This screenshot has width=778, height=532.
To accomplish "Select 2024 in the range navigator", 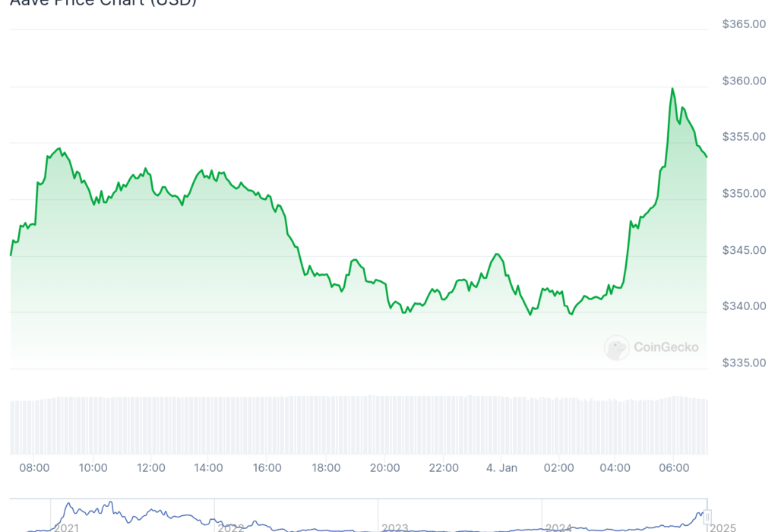I will (558, 527).
